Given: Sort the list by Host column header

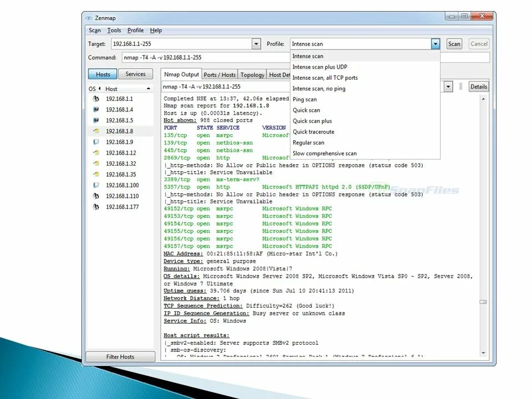Looking at the screenshot, I should (127, 89).
